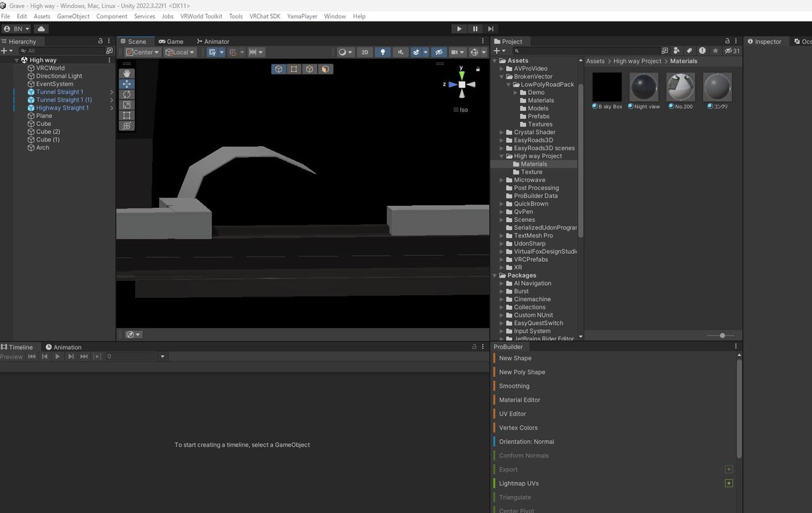Click the Play button
Viewport: 812px width, 513px height.
click(x=458, y=29)
